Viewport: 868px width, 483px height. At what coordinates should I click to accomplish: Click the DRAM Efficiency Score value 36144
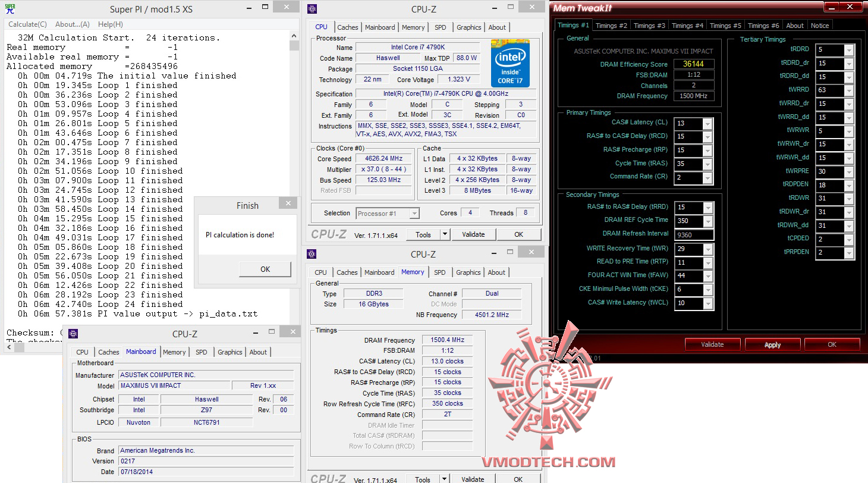point(694,64)
